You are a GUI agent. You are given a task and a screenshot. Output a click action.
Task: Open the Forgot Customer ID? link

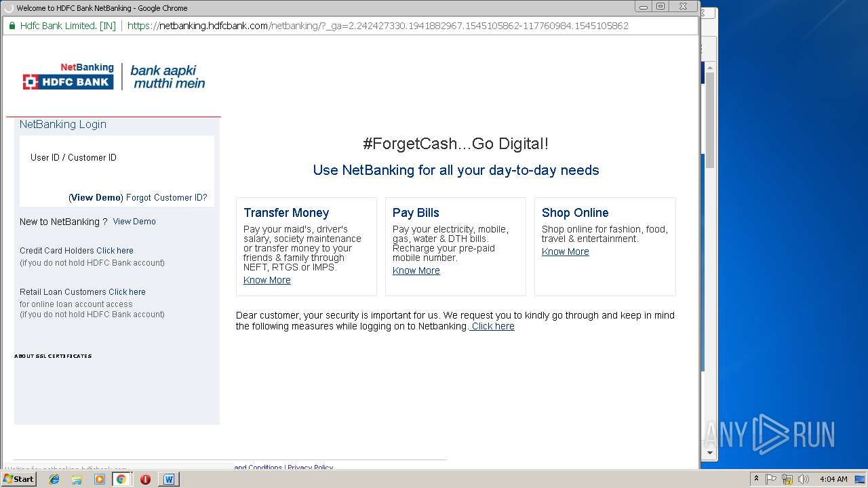pos(167,198)
